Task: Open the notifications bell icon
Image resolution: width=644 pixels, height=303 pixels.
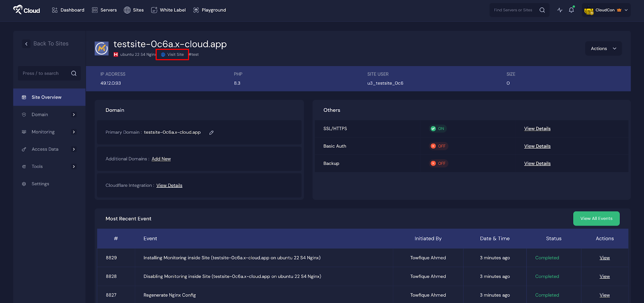Action: pos(571,10)
